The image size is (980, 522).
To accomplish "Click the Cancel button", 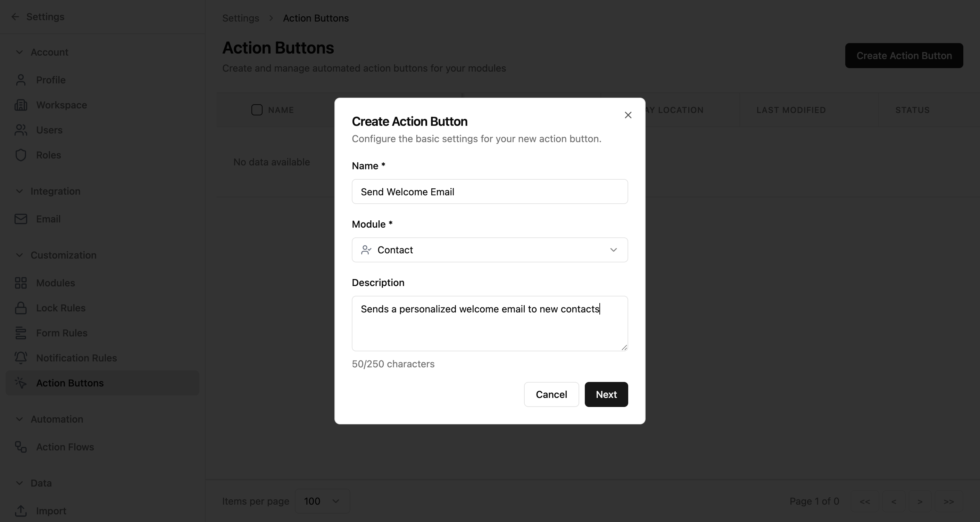I will 551,394.
